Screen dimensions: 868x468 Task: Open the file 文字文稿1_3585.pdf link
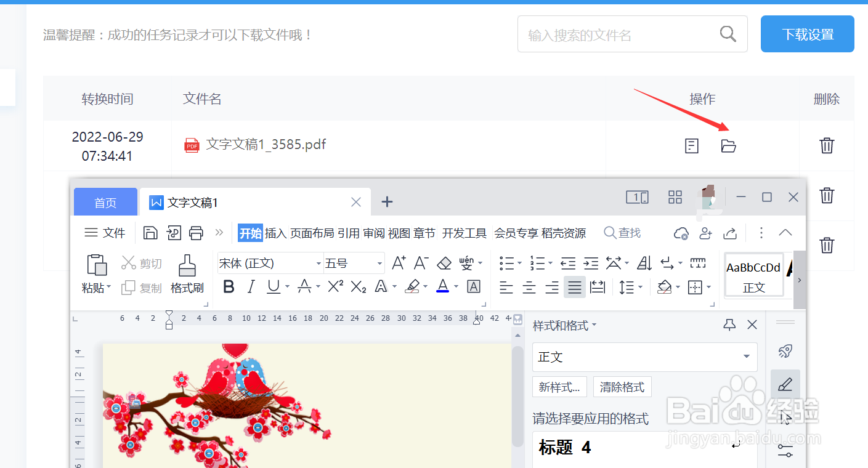tap(266, 145)
